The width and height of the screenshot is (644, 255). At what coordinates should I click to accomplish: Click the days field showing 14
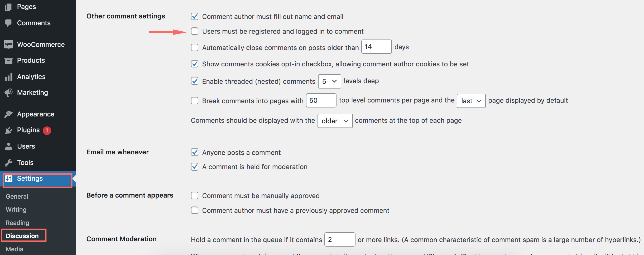[x=376, y=47]
